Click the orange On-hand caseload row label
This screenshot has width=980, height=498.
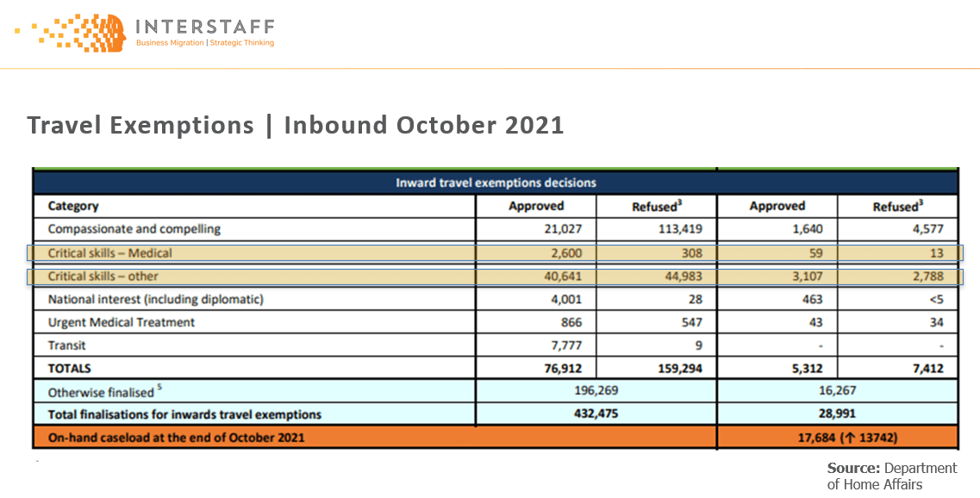coord(176,437)
